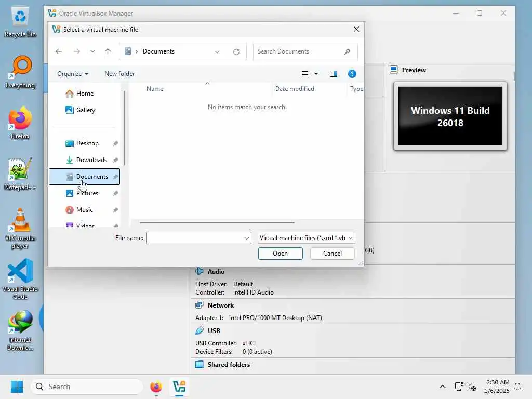Open the muted volume tray icon
Screen dimensions: 532x399
pyautogui.click(x=472, y=387)
